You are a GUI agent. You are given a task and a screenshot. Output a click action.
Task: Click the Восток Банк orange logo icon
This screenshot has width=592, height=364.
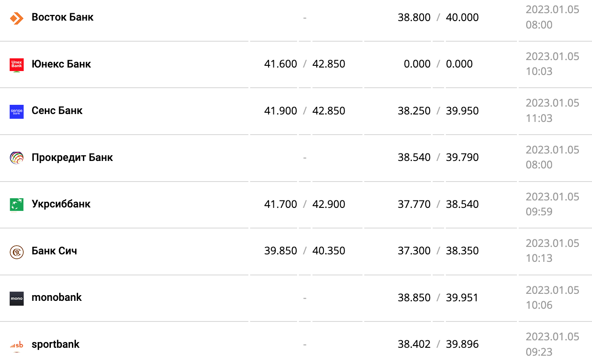click(17, 18)
